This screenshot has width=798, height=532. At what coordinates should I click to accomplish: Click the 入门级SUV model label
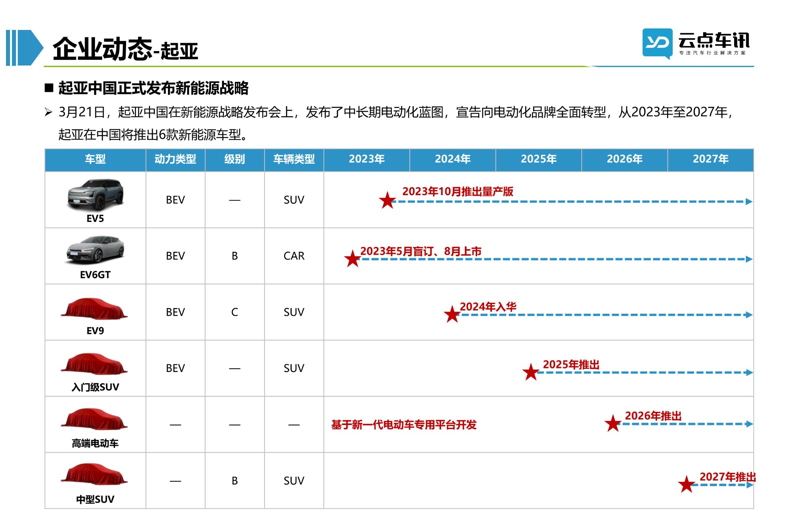pos(95,387)
